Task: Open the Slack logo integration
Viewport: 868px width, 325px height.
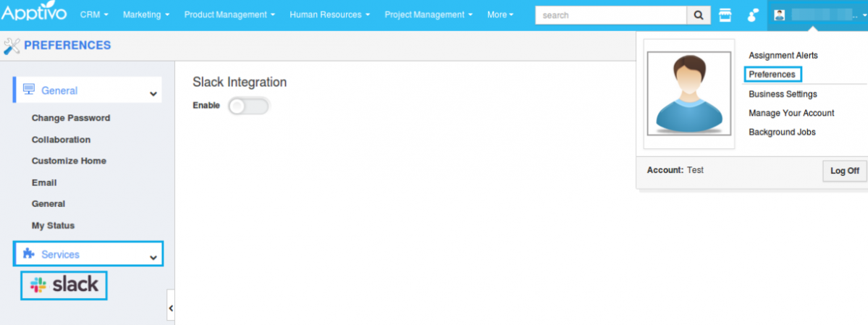Action: pos(64,286)
